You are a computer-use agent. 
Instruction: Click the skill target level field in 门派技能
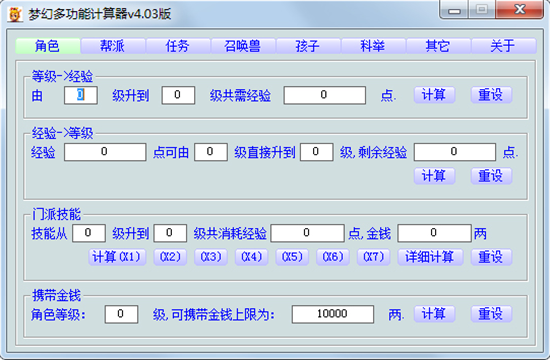coord(170,233)
